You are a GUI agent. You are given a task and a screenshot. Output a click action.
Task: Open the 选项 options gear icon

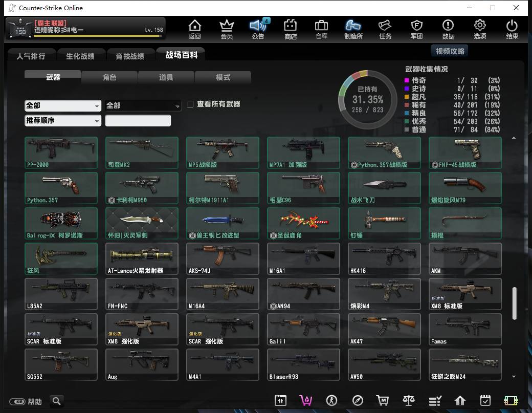coord(480,29)
